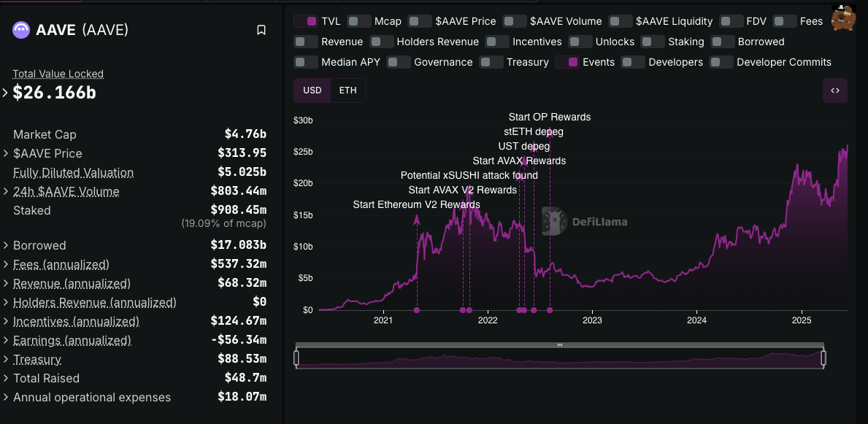Click the $803.44m volume value
Image resolution: width=868 pixels, height=424 pixels.
239,191
